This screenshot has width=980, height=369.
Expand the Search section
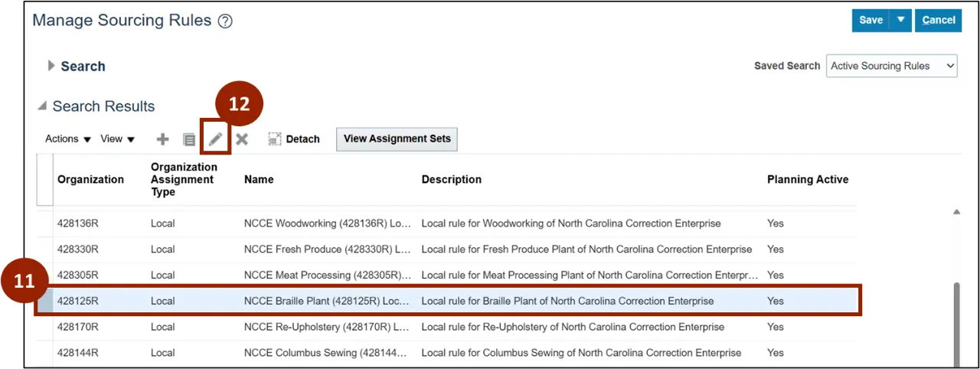pos(52,66)
